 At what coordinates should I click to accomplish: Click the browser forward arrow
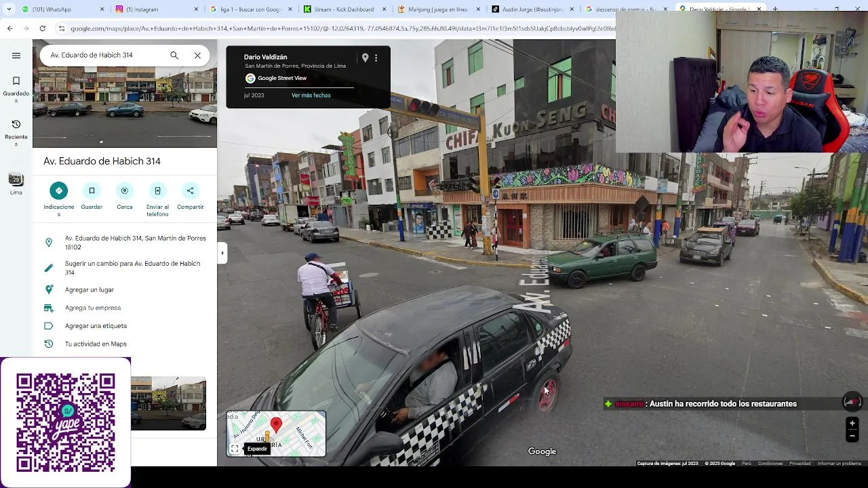tap(26, 28)
